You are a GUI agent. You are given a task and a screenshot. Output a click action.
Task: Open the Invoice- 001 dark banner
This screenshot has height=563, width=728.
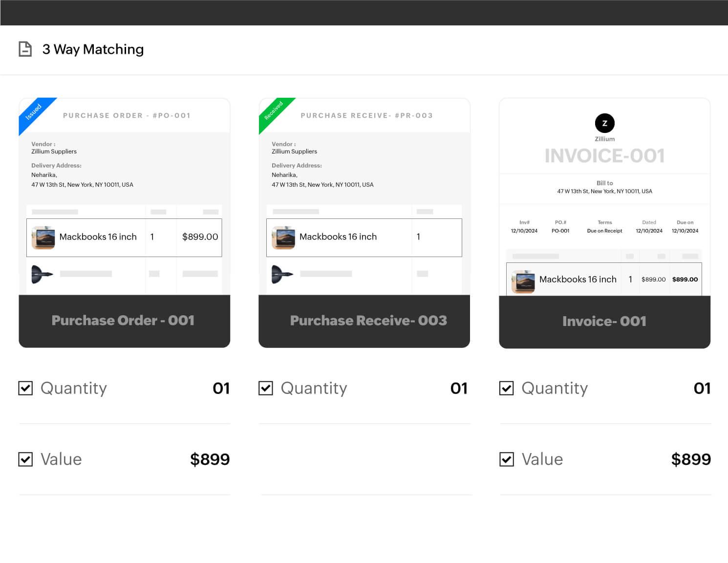[604, 322]
